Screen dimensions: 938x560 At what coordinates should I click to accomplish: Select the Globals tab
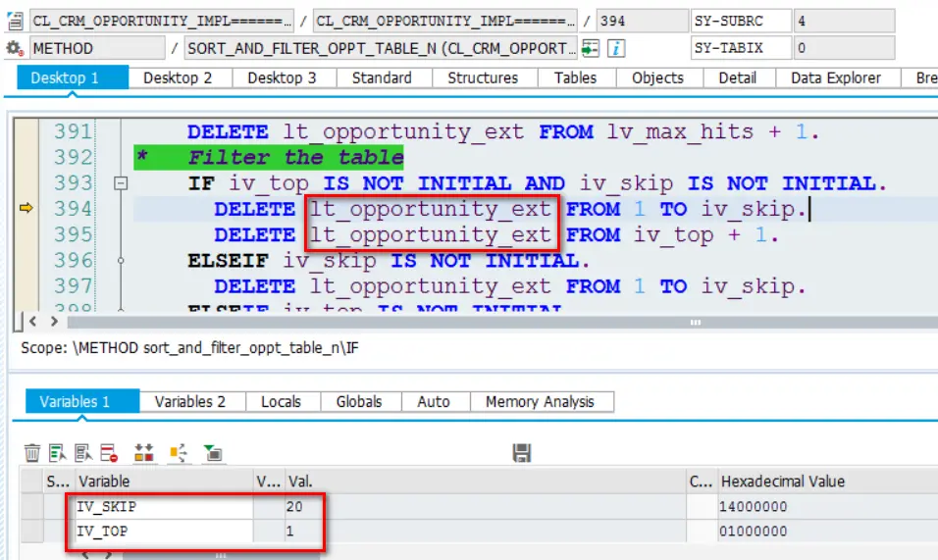click(359, 402)
